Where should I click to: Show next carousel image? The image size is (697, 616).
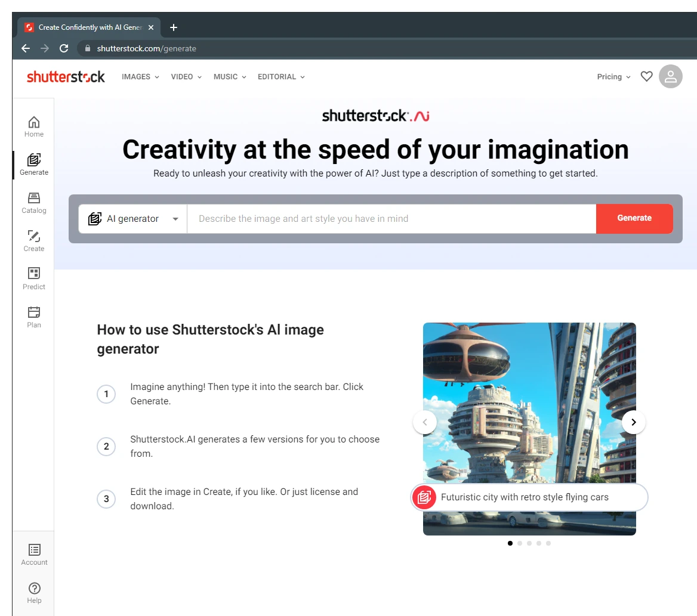[633, 422]
